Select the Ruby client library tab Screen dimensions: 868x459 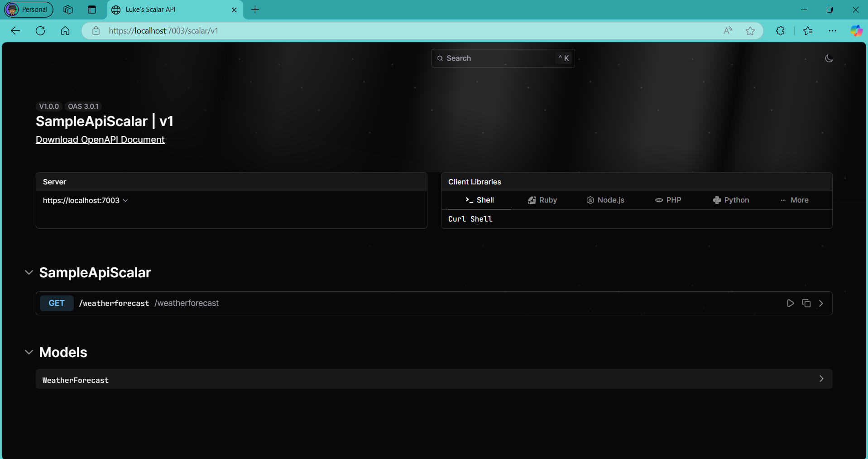[x=542, y=200]
